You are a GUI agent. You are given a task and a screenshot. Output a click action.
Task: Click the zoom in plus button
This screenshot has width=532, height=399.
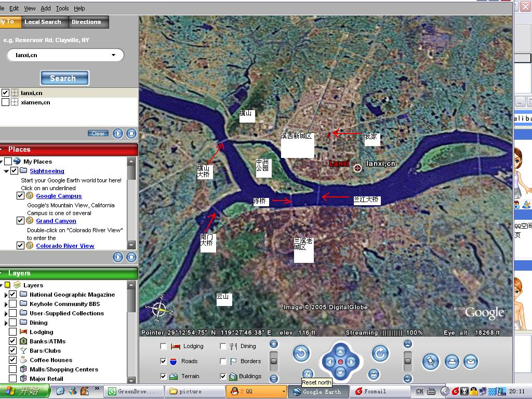274,344
